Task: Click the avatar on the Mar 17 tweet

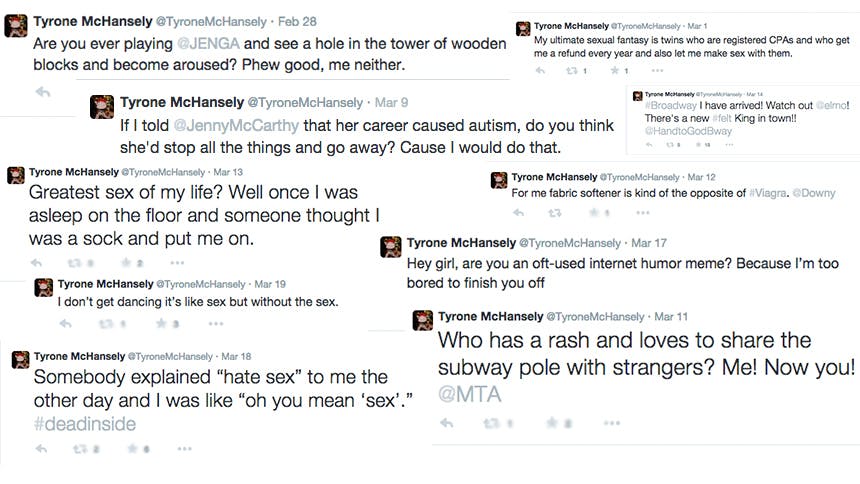Action: [x=391, y=246]
